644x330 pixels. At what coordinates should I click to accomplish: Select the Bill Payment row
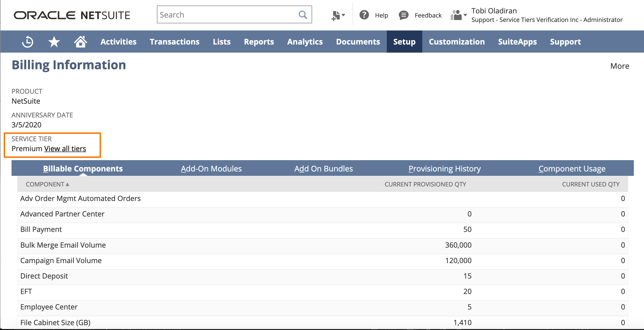322,230
